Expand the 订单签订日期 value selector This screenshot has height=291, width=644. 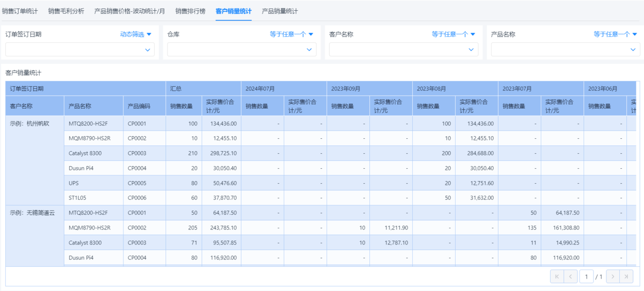80,49
